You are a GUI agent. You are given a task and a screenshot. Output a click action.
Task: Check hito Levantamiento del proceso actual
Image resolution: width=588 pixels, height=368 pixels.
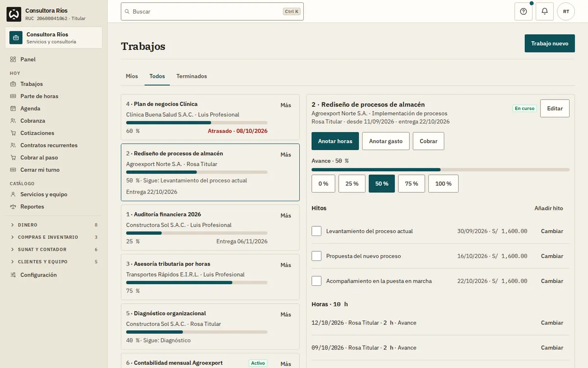coord(317,231)
